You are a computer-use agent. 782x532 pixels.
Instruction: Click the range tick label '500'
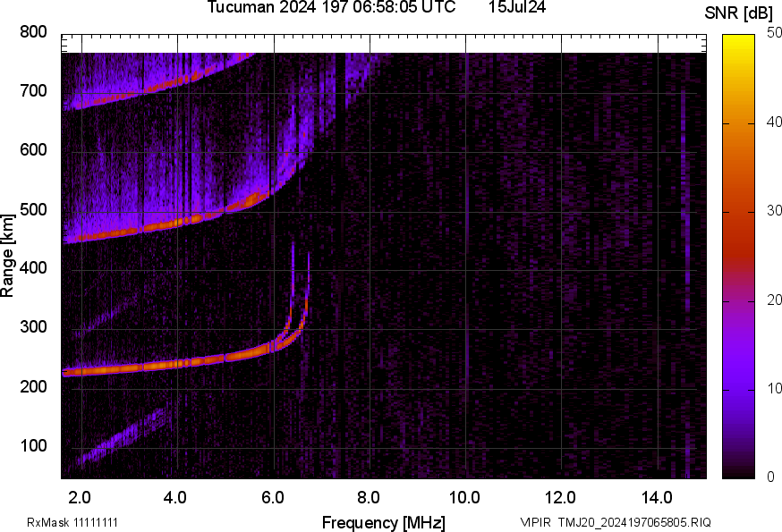pos(33,209)
